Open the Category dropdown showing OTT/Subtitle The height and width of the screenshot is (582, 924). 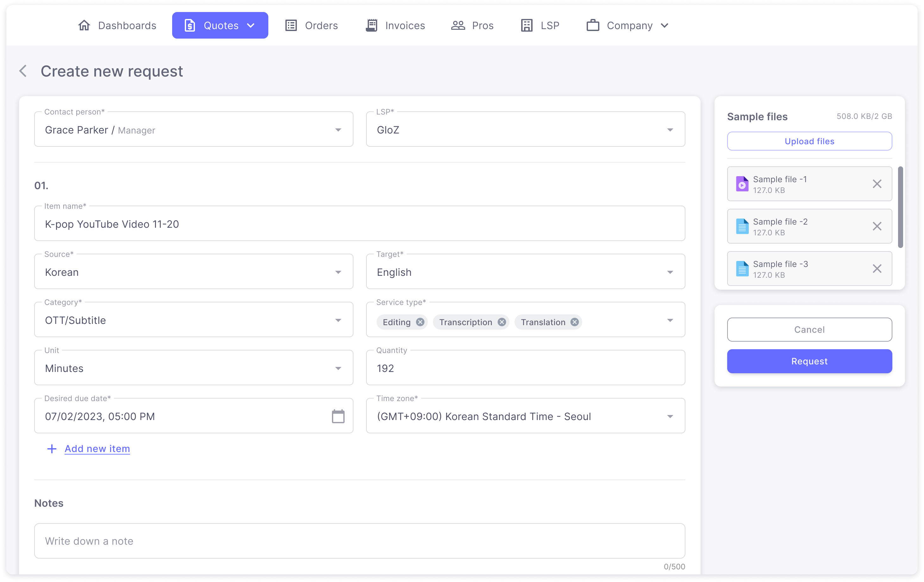(338, 320)
